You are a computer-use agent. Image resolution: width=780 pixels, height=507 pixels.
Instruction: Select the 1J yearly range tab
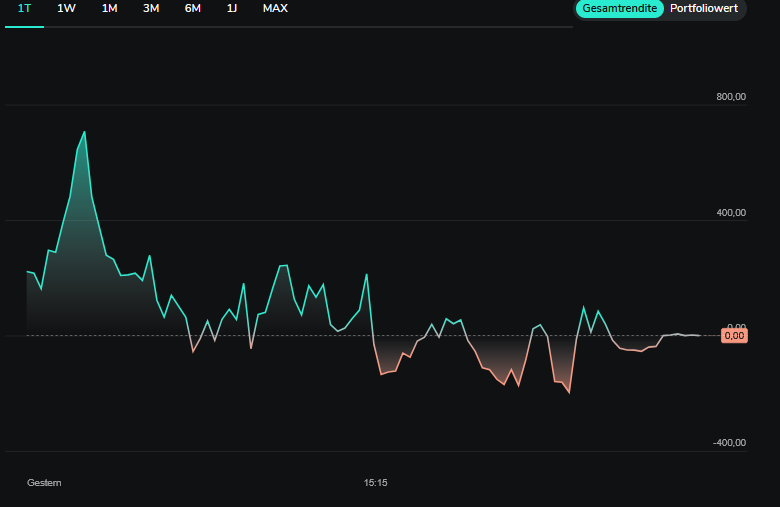pyautogui.click(x=232, y=8)
